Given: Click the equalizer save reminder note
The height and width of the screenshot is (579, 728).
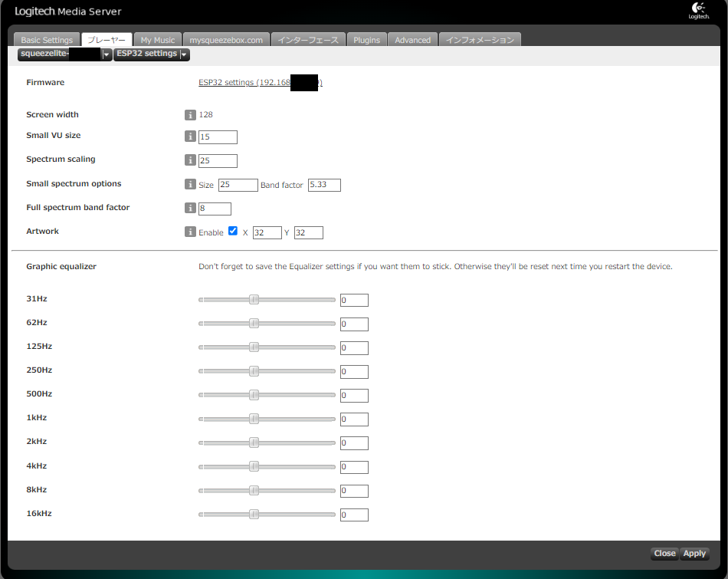Looking at the screenshot, I should [x=435, y=267].
